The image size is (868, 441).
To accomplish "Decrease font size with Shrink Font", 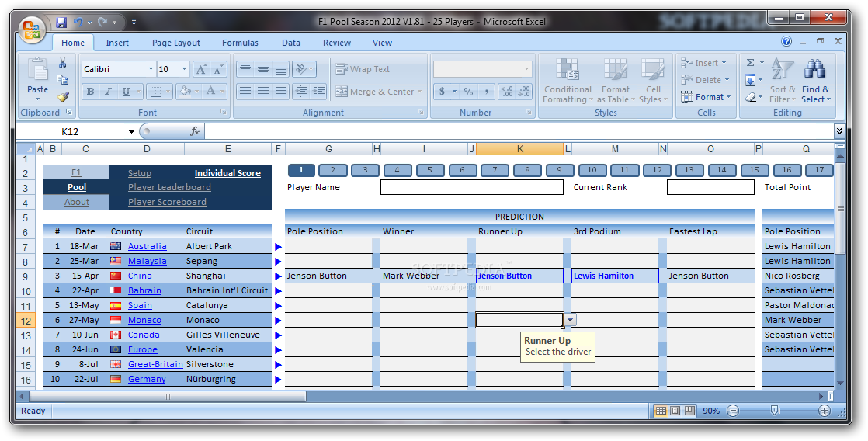I will point(219,69).
